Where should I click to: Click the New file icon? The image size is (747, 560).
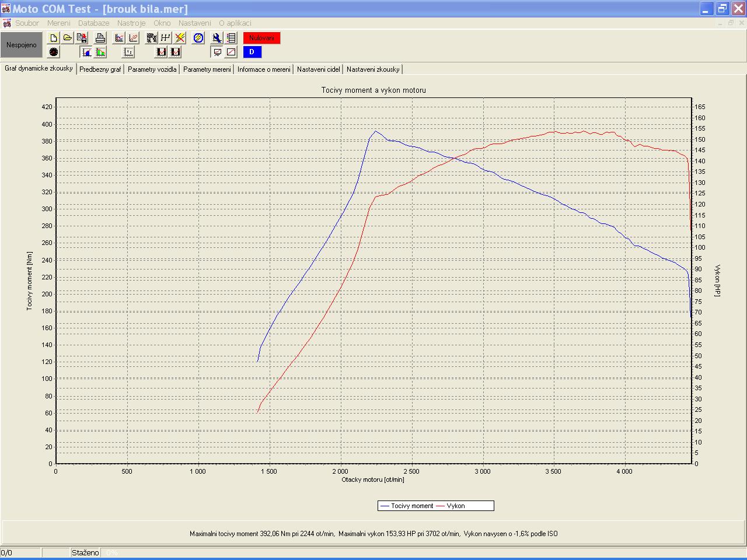pyautogui.click(x=54, y=38)
